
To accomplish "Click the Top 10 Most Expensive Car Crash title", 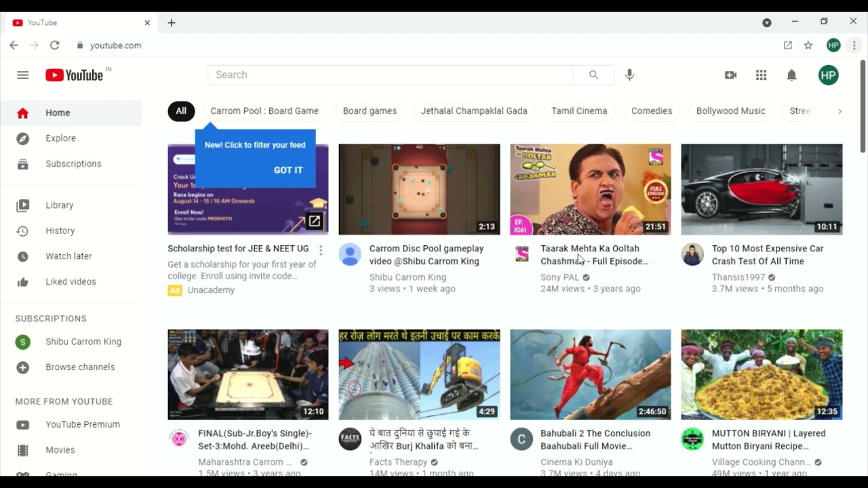I will [x=768, y=255].
